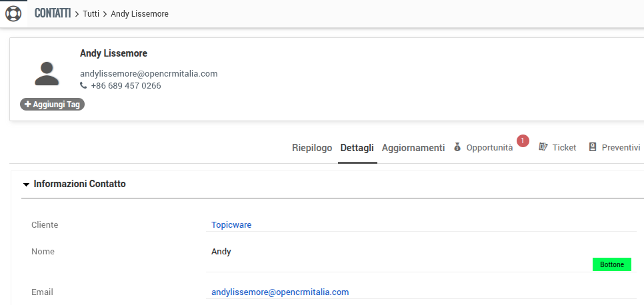Image resolution: width=644 pixels, height=305 pixels.
Task: Click the phone icon beside the number
Action: tap(83, 86)
